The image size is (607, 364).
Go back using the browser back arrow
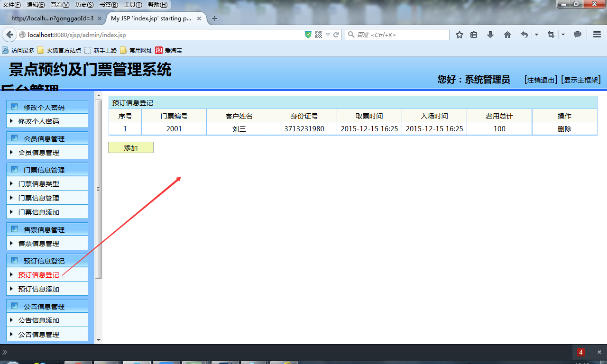point(9,35)
